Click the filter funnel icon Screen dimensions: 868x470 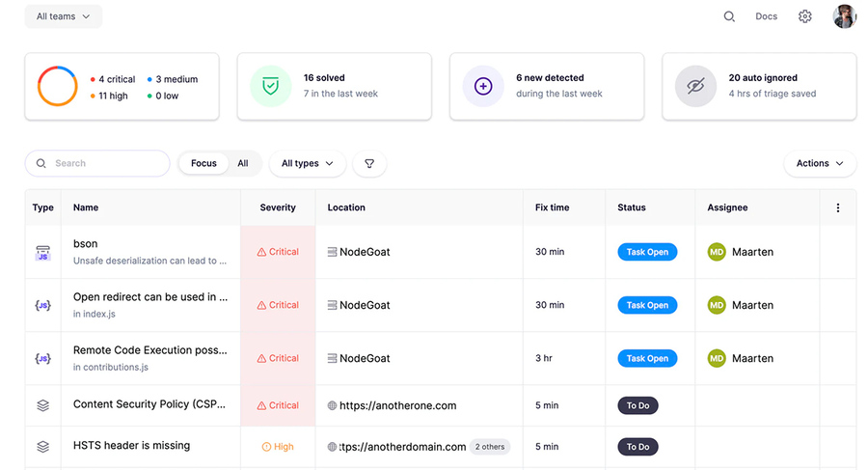tap(369, 164)
